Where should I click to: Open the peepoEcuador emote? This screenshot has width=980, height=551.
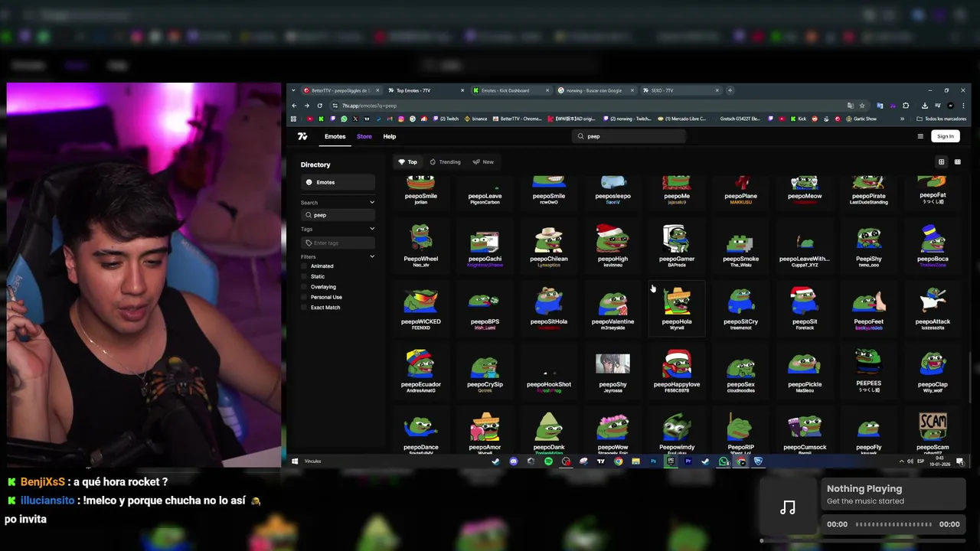pyautogui.click(x=420, y=370)
